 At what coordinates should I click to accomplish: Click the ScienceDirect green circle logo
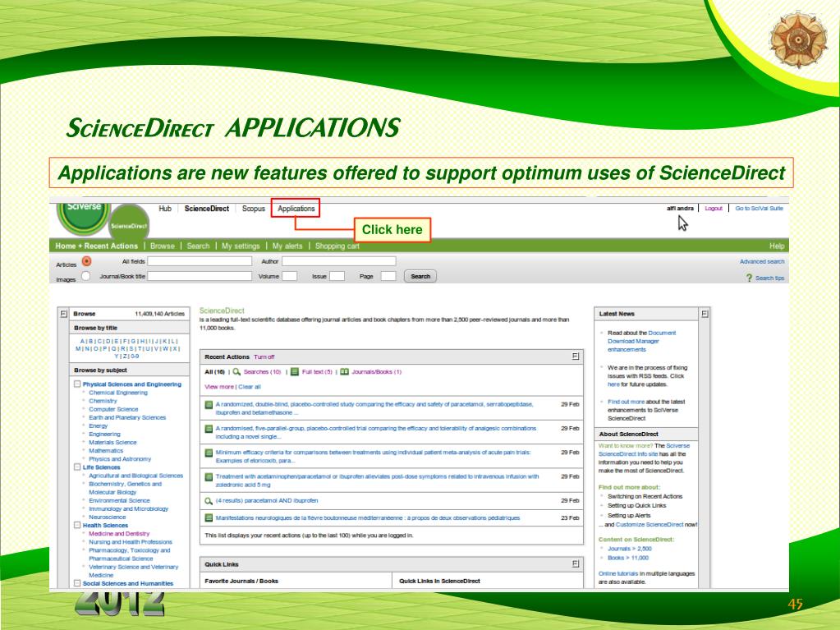(129, 223)
